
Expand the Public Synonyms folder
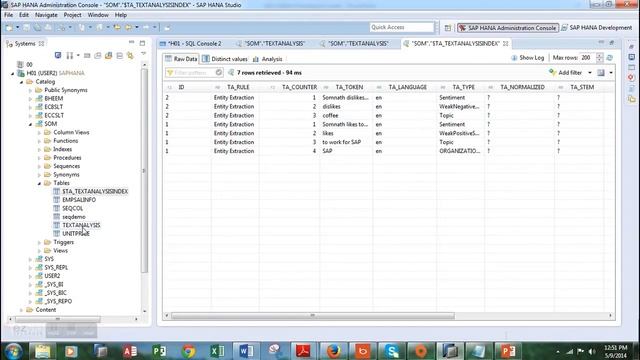[x=31, y=90]
